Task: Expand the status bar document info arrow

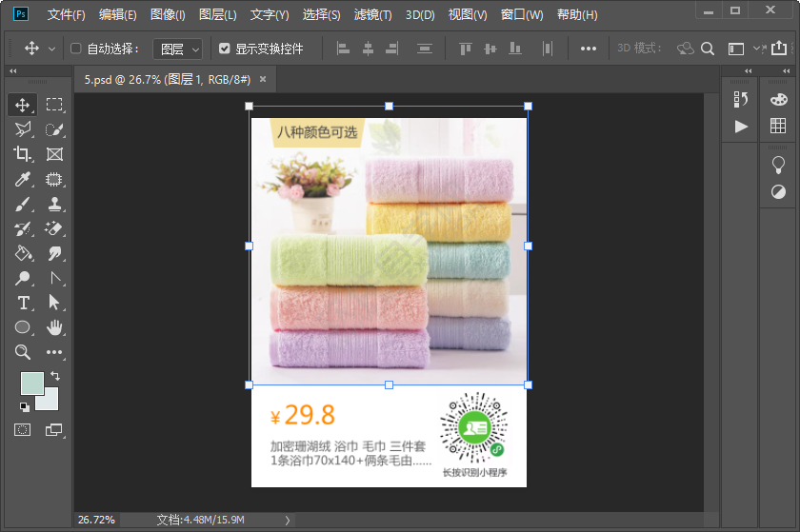Action: (288, 521)
